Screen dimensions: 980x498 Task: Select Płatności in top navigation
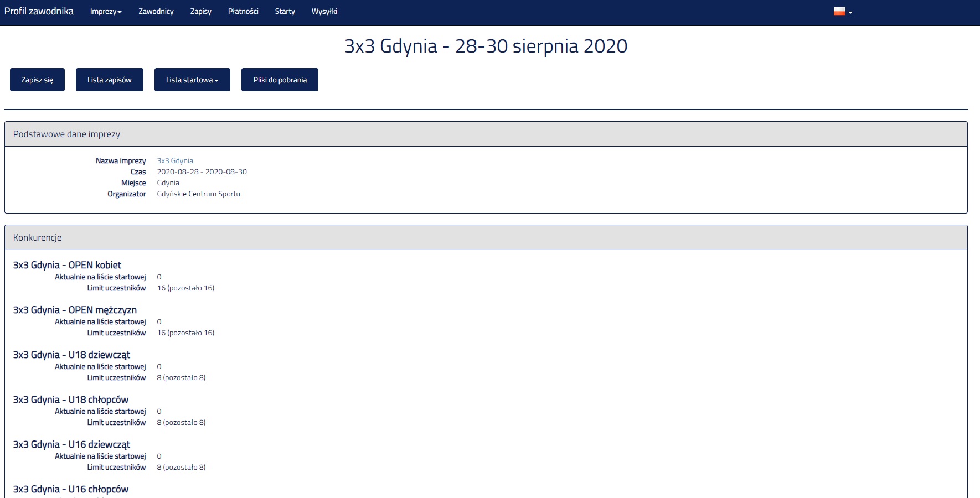[243, 12]
